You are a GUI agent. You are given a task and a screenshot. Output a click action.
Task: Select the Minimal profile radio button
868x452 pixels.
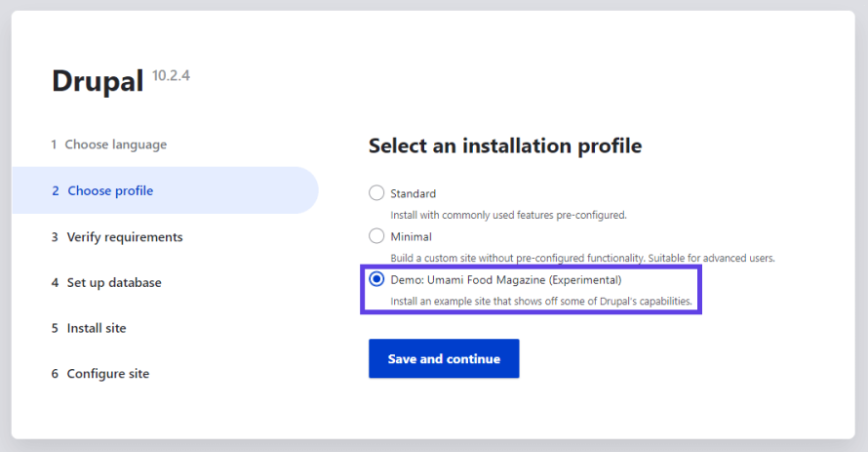[376, 236]
